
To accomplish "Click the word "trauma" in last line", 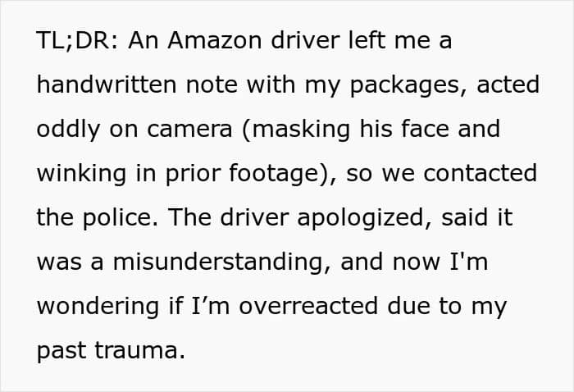I will [x=139, y=351].
